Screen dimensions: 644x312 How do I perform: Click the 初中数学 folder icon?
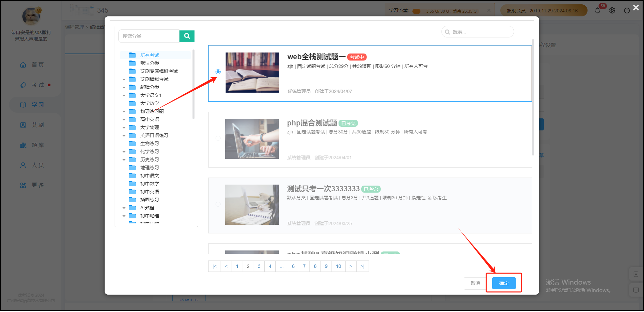[x=132, y=184]
